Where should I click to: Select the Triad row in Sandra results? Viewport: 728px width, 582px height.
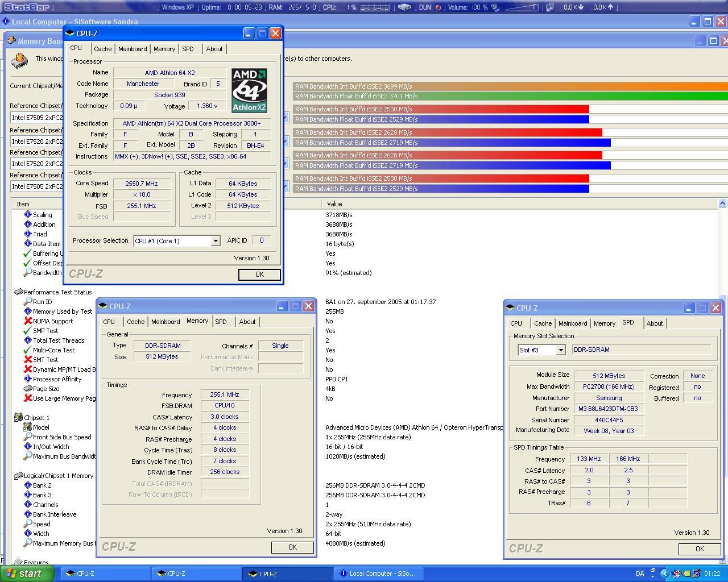pyautogui.click(x=40, y=234)
